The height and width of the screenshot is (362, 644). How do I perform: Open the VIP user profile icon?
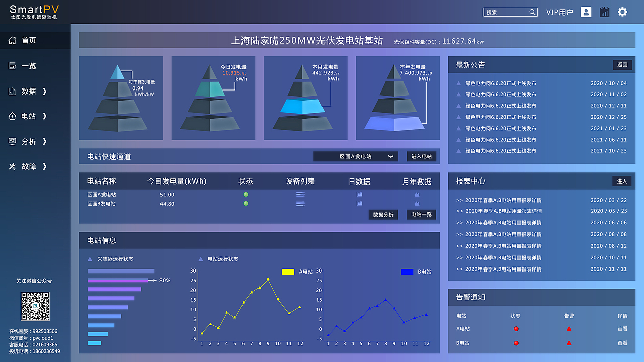coord(586,12)
